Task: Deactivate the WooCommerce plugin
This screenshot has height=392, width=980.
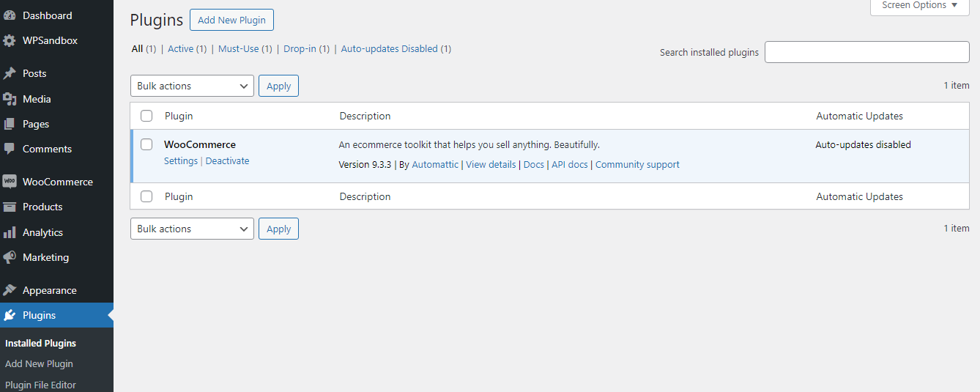Action: click(x=227, y=161)
